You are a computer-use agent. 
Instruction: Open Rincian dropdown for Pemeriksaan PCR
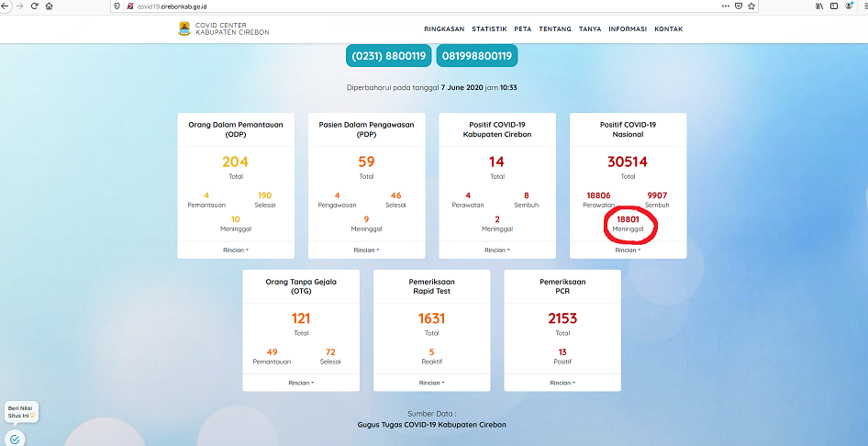pos(562,383)
